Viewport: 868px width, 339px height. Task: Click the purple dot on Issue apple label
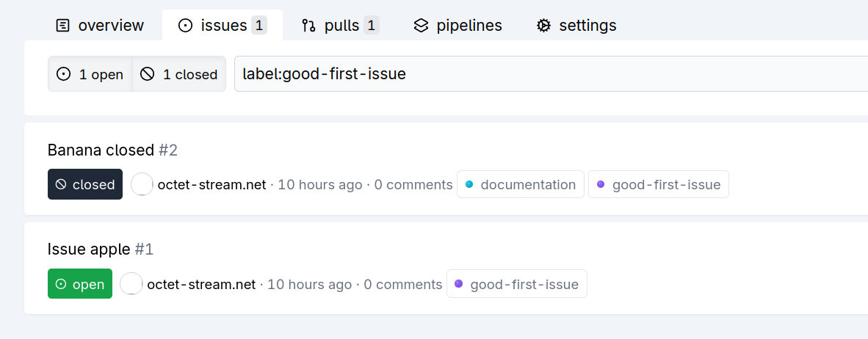pos(459,284)
